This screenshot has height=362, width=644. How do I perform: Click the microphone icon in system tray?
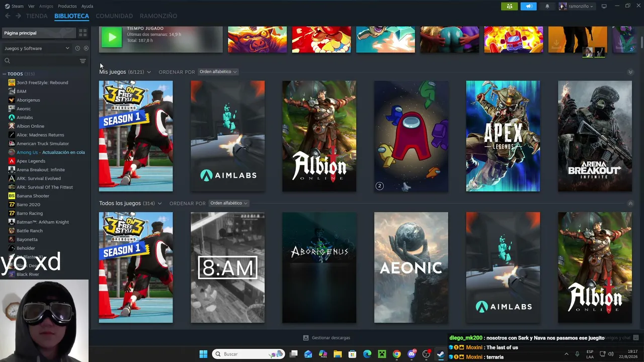click(577, 354)
